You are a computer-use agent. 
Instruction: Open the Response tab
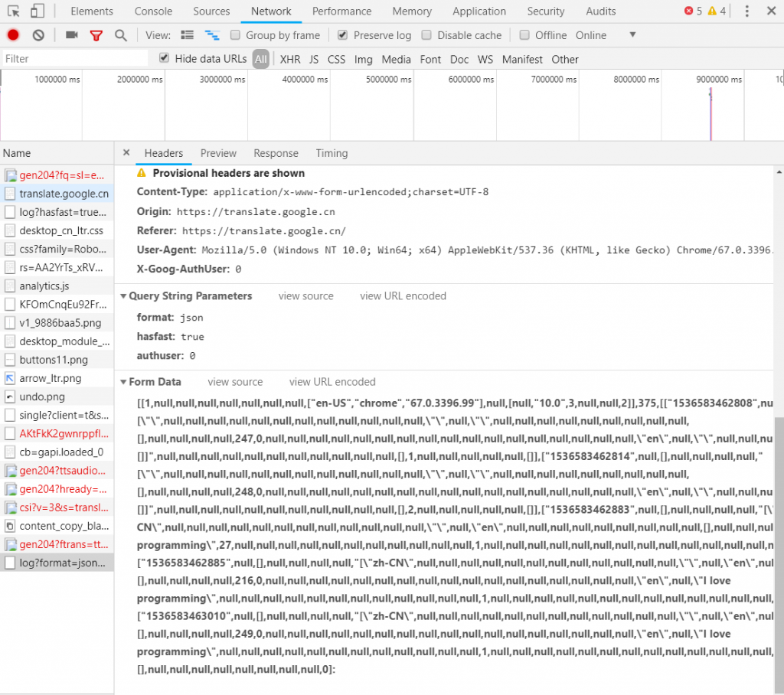pos(276,153)
